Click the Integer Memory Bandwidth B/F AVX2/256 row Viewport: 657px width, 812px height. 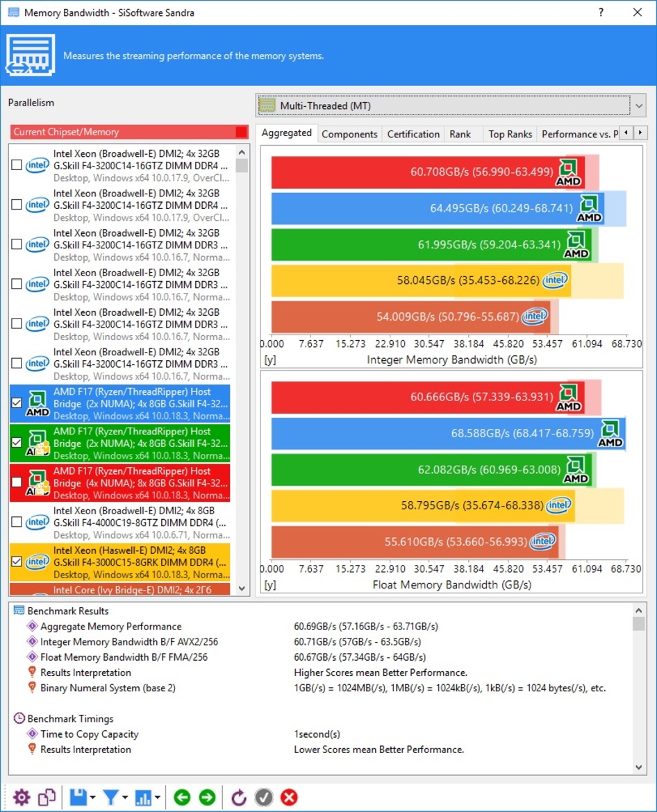(x=320, y=642)
